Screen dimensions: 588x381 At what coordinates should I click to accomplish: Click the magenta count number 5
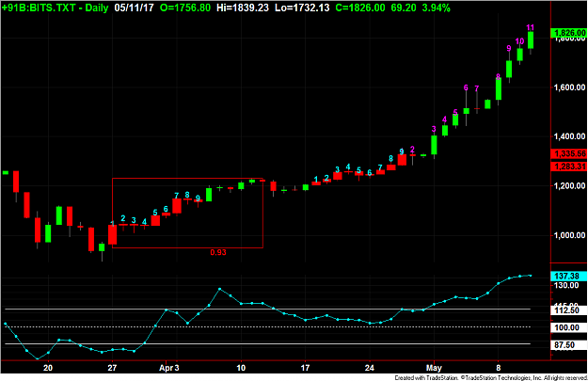pyautogui.click(x=455, y=112)
